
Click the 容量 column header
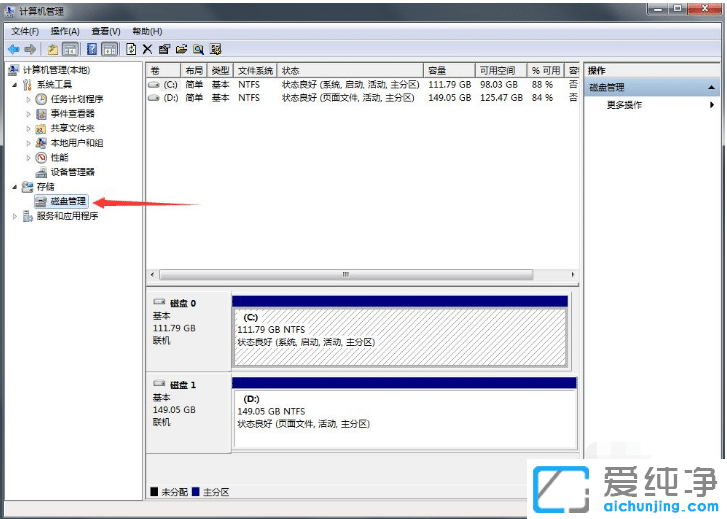click(x=437, y=71)
